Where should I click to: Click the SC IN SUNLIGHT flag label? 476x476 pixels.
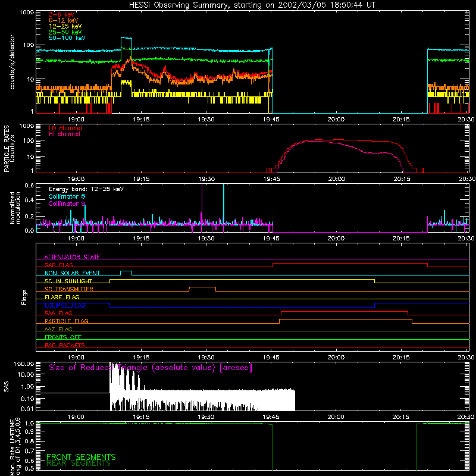[x=68, y=281]
